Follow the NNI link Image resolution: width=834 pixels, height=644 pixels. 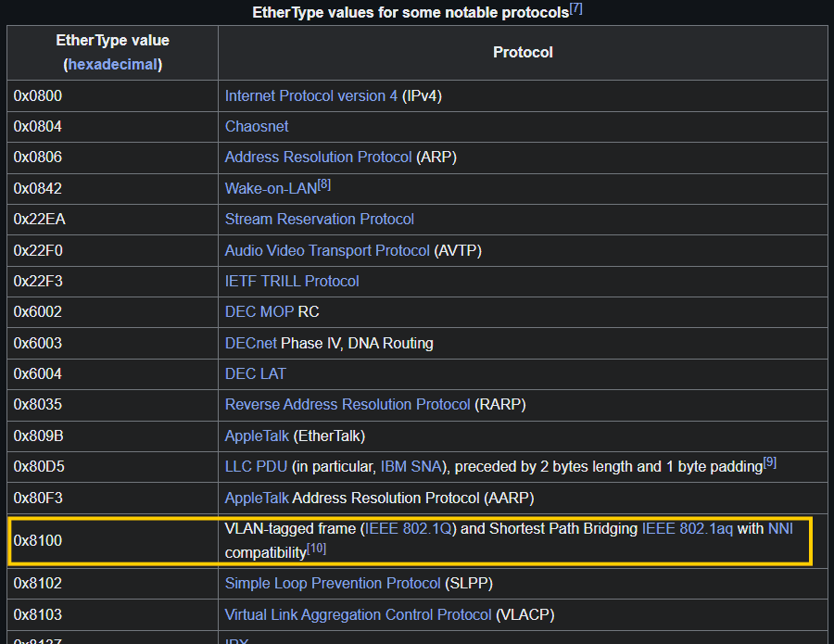[780, 528]
